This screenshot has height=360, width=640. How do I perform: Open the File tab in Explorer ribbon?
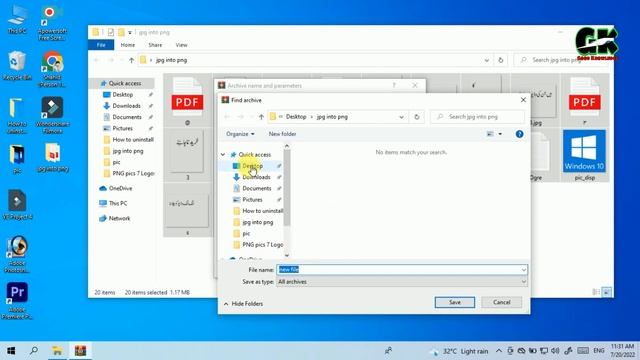click(x=101, y=45)
